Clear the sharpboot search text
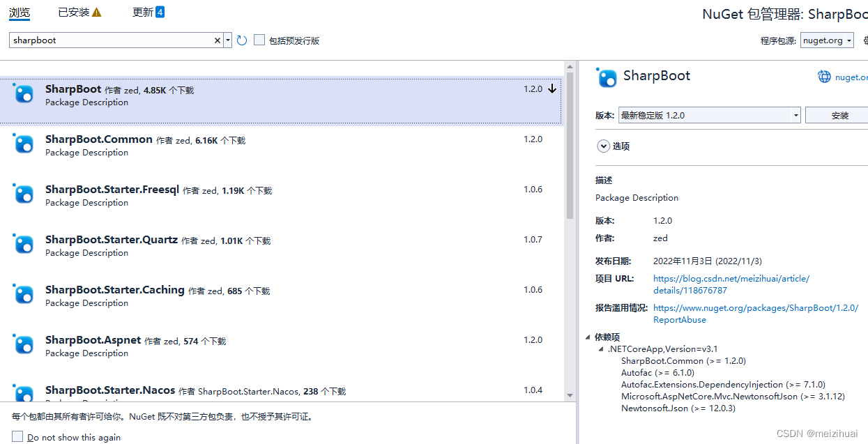 coord(217,40)
